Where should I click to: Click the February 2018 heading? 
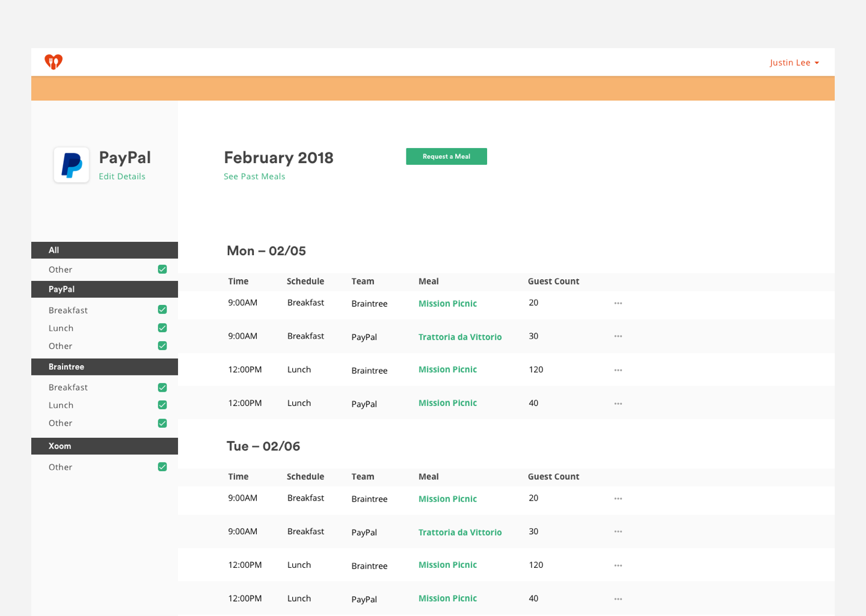[x=278, y=158]
